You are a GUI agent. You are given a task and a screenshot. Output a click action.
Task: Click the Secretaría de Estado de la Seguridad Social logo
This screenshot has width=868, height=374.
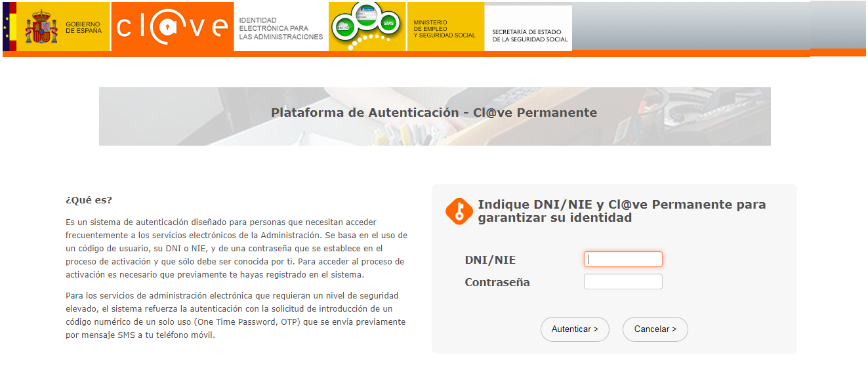(x=529, y=28)
